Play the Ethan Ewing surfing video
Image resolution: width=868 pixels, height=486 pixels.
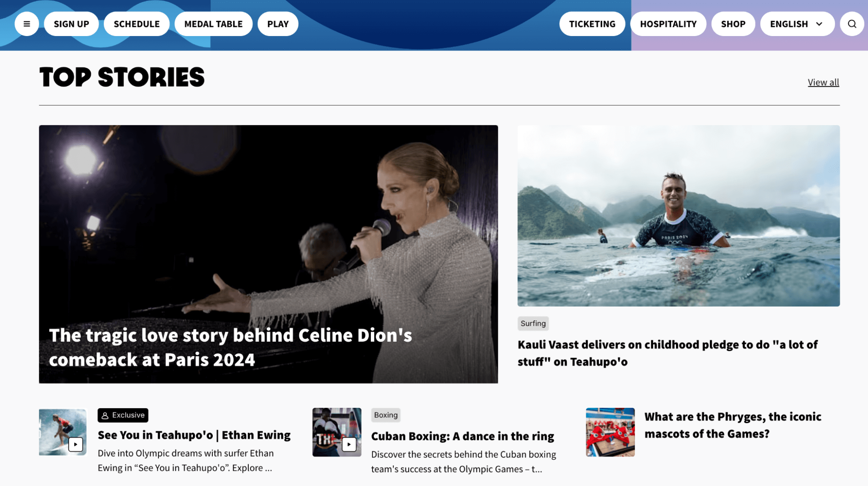pos(76,444)
